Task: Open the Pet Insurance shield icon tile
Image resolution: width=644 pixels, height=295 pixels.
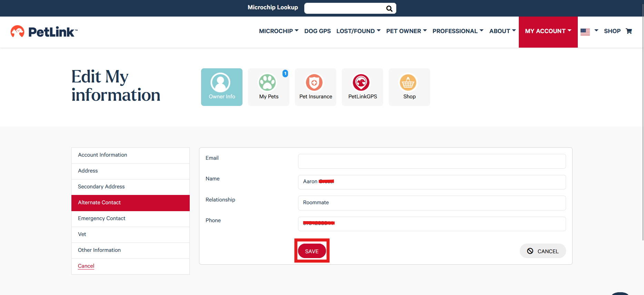Action: 316,87
